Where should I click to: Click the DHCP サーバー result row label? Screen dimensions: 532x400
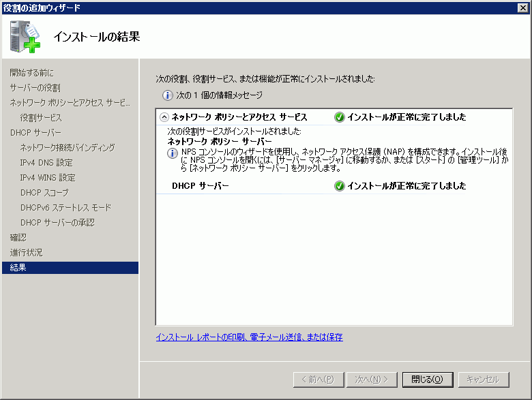pyautogui.click(x=201, y=186)
